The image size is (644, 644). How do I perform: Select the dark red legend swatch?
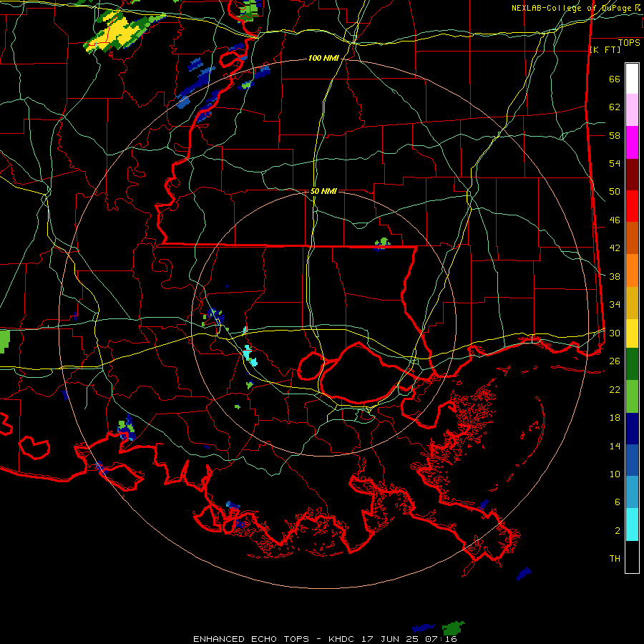pyautogui.click(x=632, y=175)
